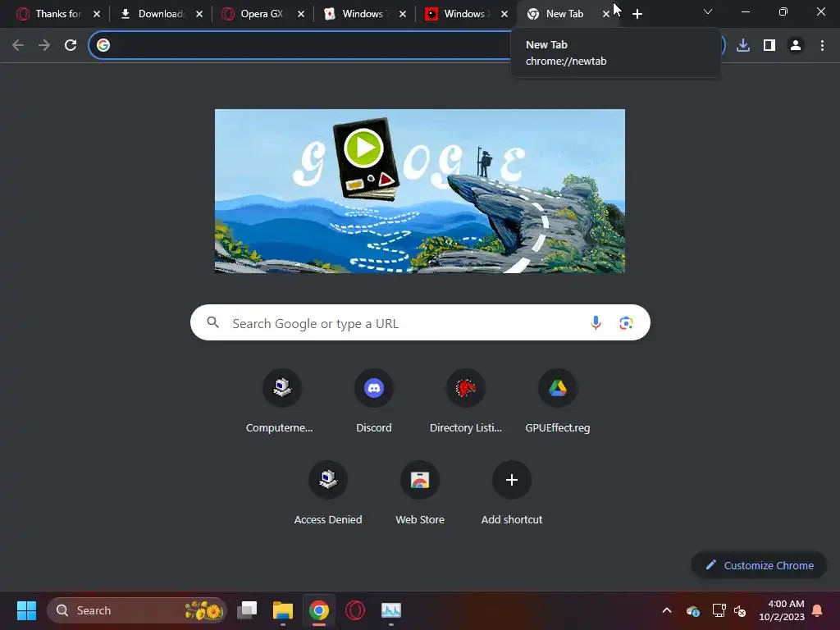Close the Thanks for tab
The width and height of the screenshot is (840, 630).
click(97, 14)
